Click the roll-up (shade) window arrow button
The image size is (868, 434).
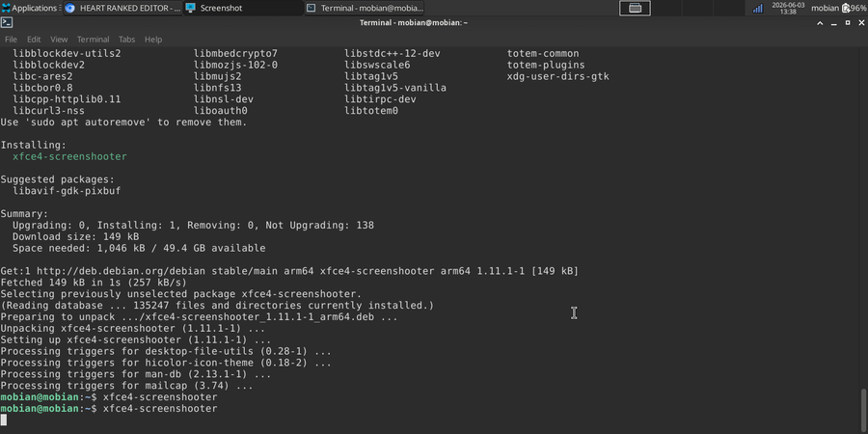coord(821,23)
